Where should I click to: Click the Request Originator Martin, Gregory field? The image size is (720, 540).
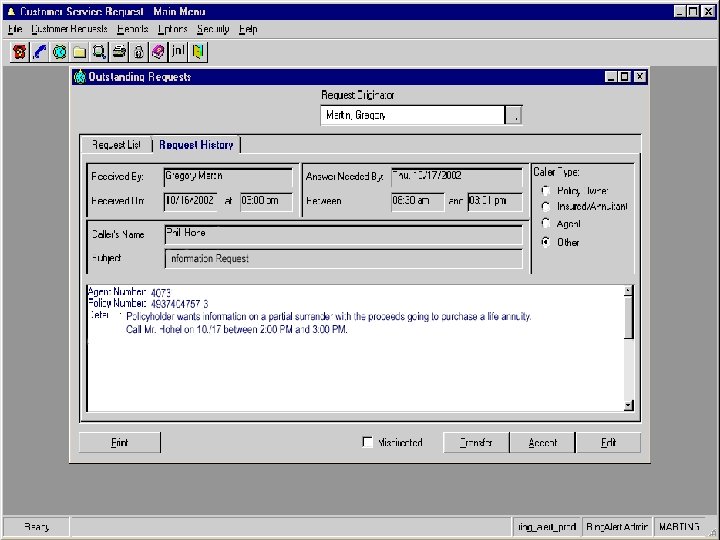(412, 115)
